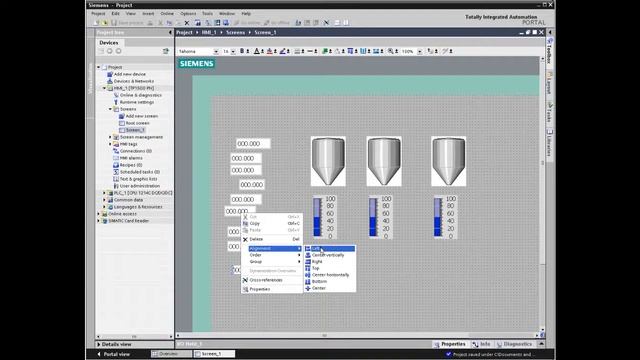Open Cross-references from context menu
This screenshot has width=640, height=360.
tap(272, 280)
